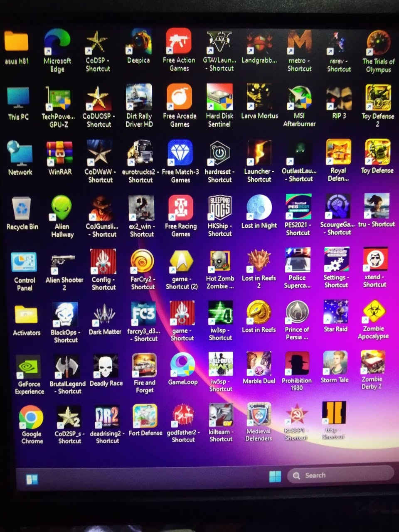Open the Free Action Games shortcut

(179, 41)
